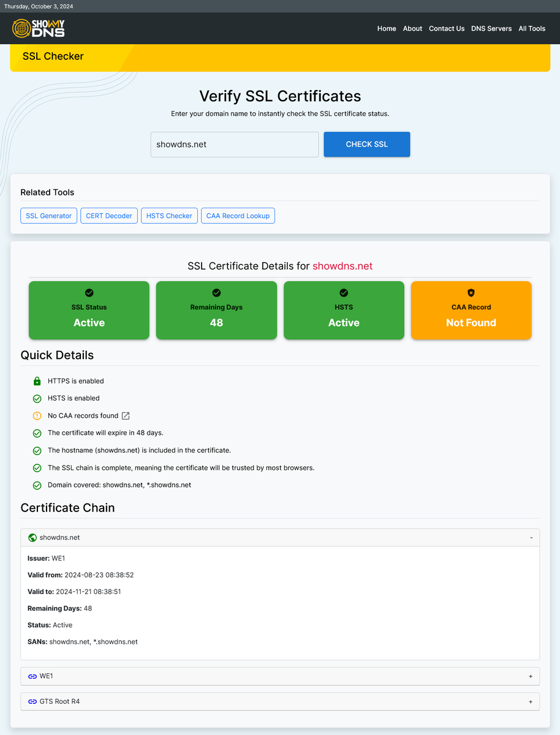Image resolution: width=560 pixels, height=735 pixels.
Task: Click the check icon beside Domain covered line
Action: point(37,485)
